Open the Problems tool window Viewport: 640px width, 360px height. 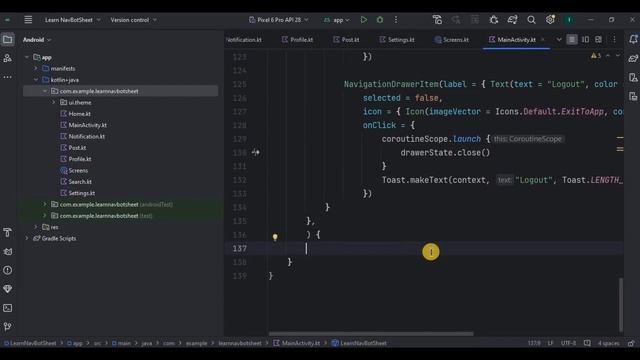(8, 270)
